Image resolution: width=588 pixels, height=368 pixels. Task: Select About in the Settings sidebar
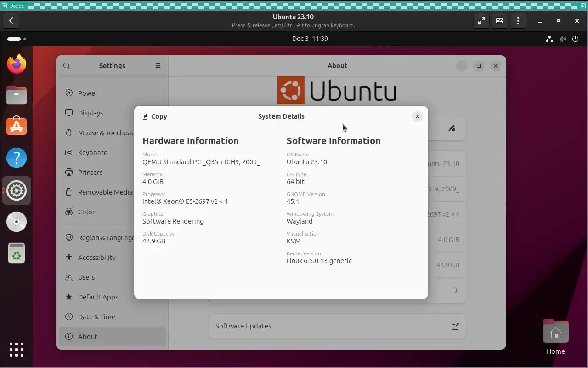tap(113, 336)
